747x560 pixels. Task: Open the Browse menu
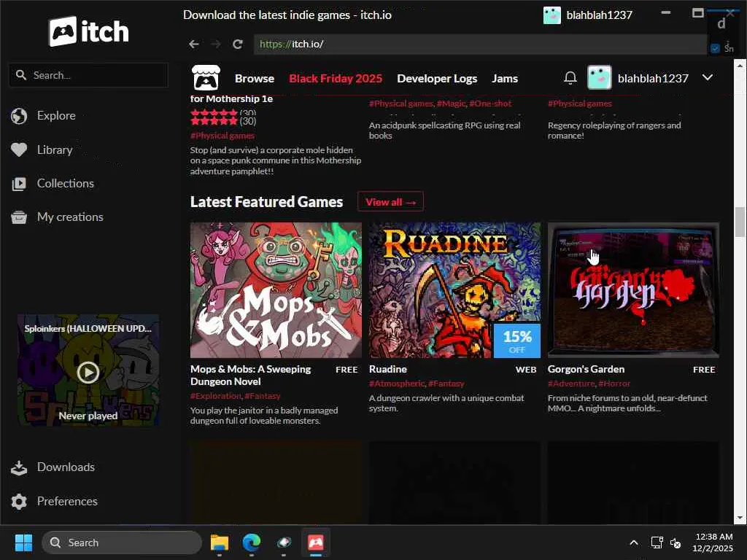[x=255, y=79]
